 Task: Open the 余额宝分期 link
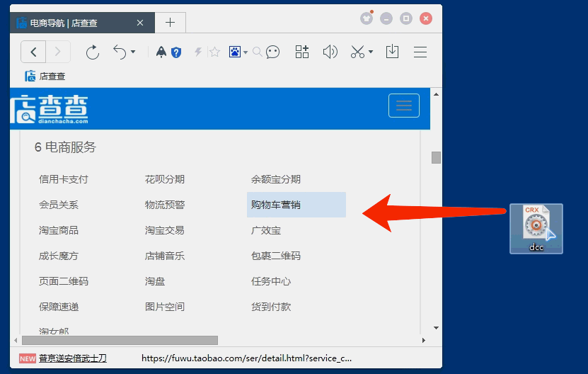point(276,179)
